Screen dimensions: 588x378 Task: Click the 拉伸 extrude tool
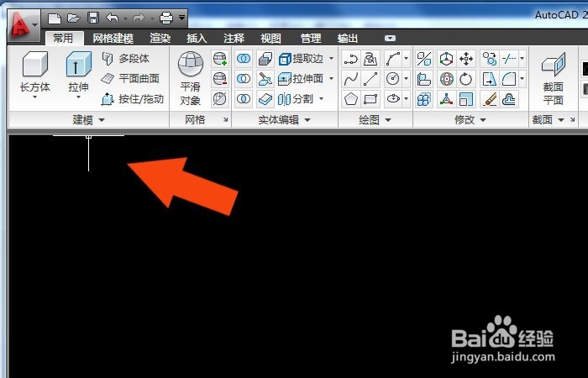coord(79,71)
